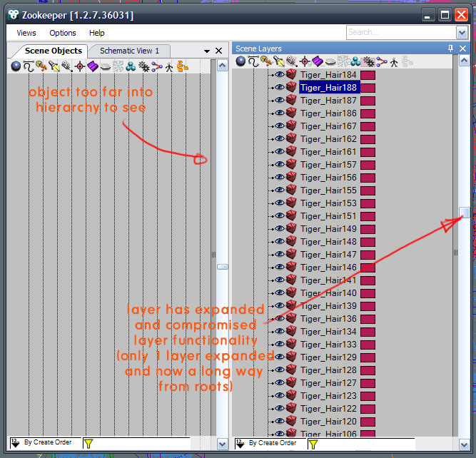Toggle visibility eye for Tiger_Hair188
This screenshot has height=458, width=476.
coord(280,87)
